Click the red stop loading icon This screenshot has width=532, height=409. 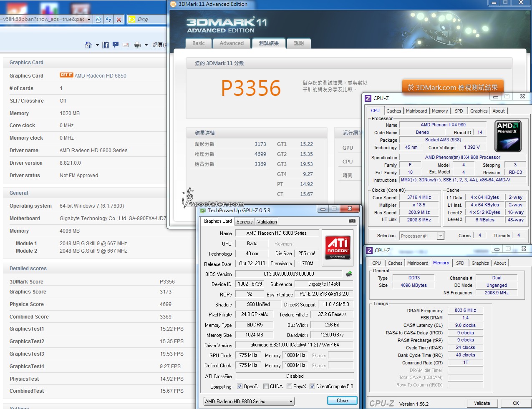119,19
